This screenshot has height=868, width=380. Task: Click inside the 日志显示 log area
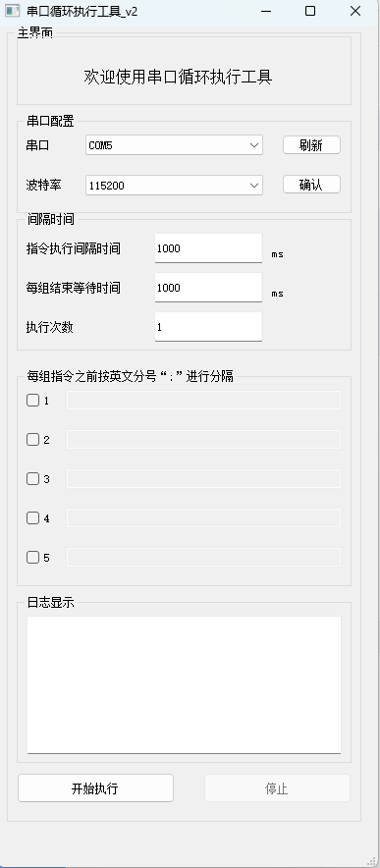click(x=184, y=684)
